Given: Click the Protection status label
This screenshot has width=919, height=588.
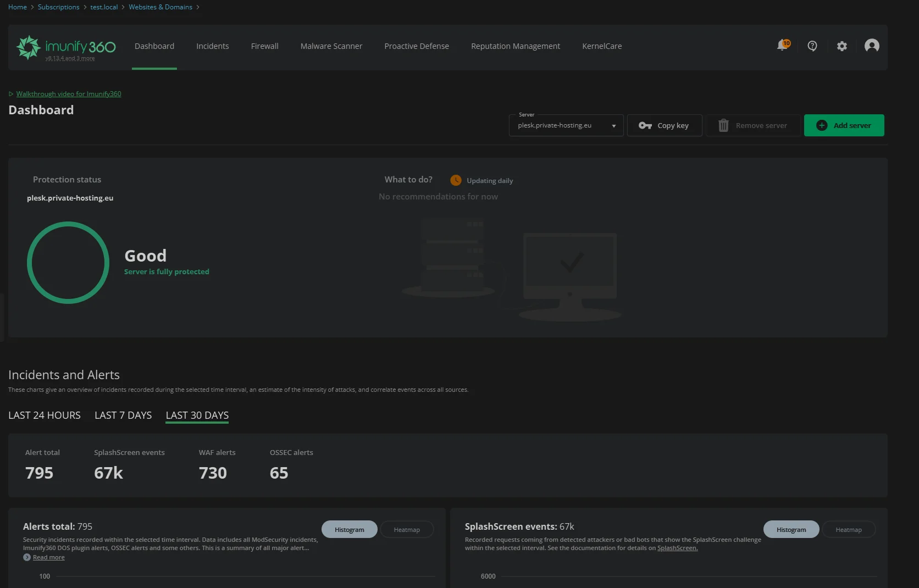Looking at the screenshot, I should click(67, 180).
